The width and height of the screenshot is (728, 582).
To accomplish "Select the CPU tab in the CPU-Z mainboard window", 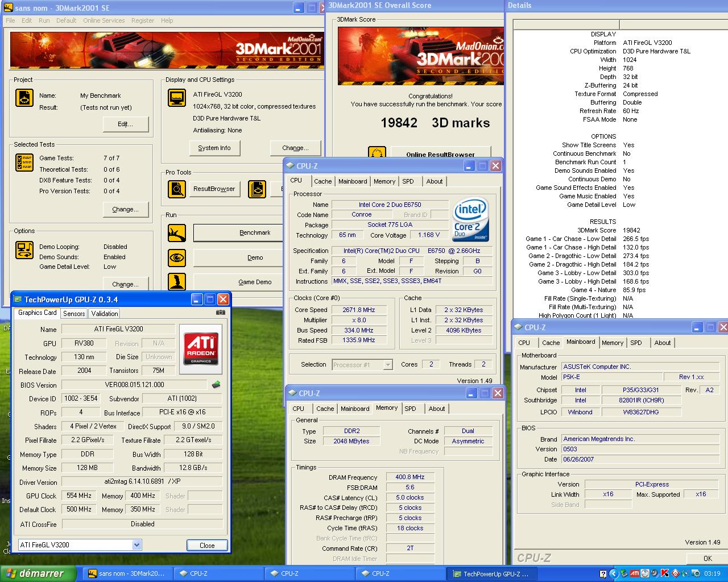I will coord(524,343).
